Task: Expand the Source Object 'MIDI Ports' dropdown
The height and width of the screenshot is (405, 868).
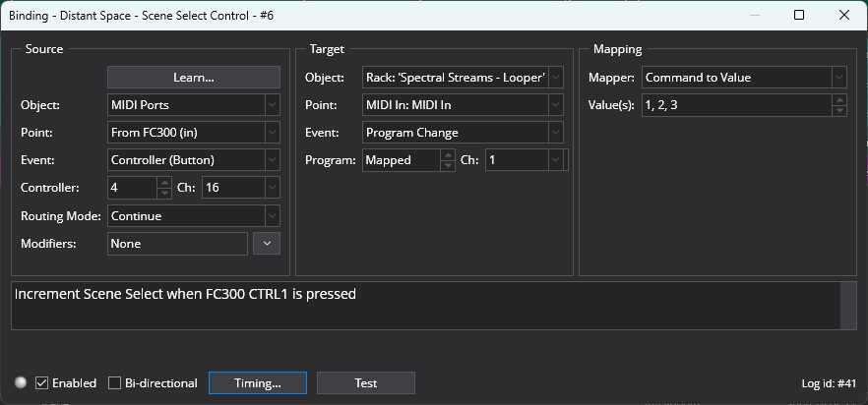Action: coord(194,104)
